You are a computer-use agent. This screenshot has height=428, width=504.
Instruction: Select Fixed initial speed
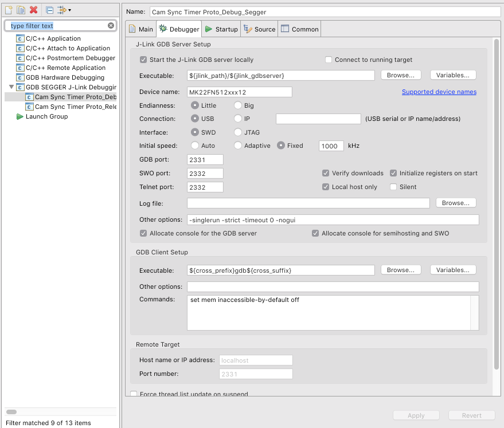(281, 146)
